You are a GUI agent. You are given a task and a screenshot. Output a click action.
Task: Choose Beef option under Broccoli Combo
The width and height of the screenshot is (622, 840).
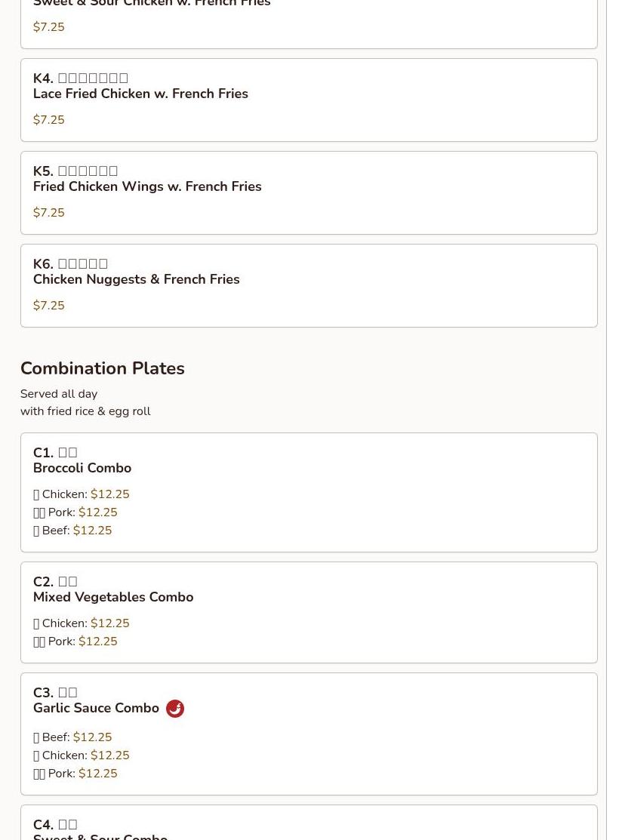click(72, 531)
